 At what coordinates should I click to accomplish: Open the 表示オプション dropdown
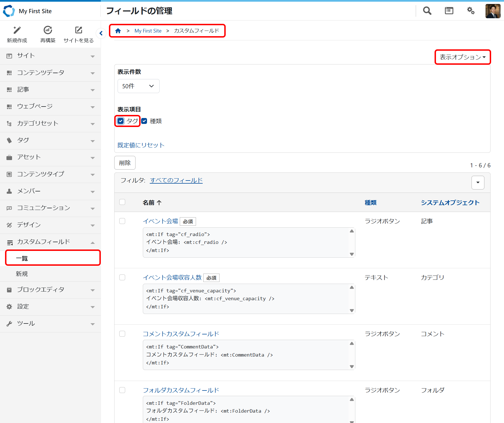click(x=462, y=57)
